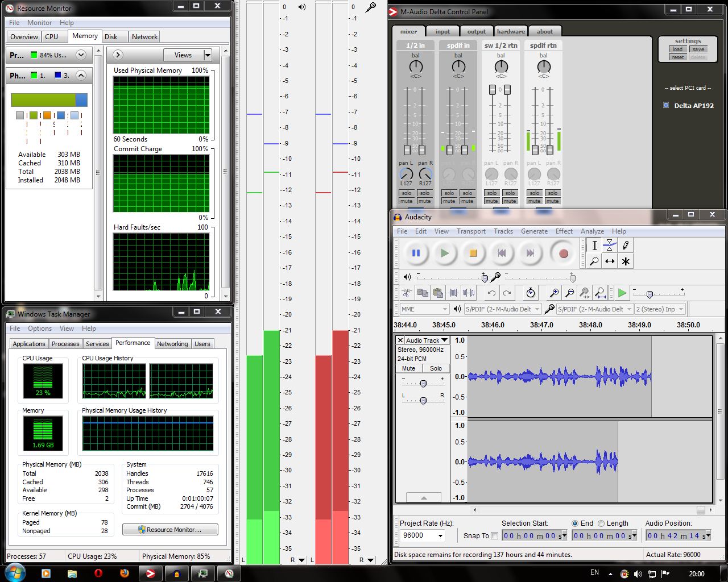Screen dimensions: 728x582
Task: Select the Envelope tool in Audacity
Action: 610,246
